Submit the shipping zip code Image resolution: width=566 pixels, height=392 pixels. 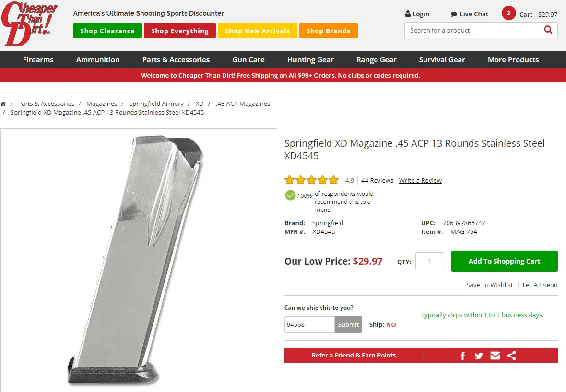click(348, 324)
